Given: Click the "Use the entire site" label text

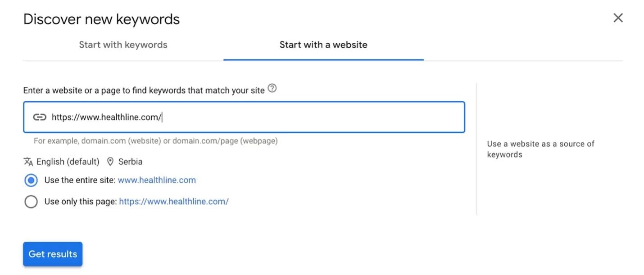Looking at the screenshot, I should coord(80,180).
